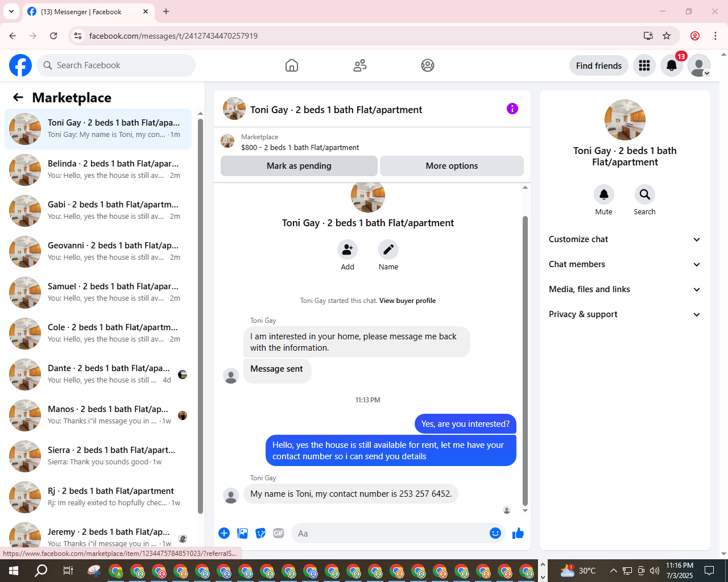Screen dimensions: 728x582
Task: Open View buyer profile link
Action: point(407,301)
